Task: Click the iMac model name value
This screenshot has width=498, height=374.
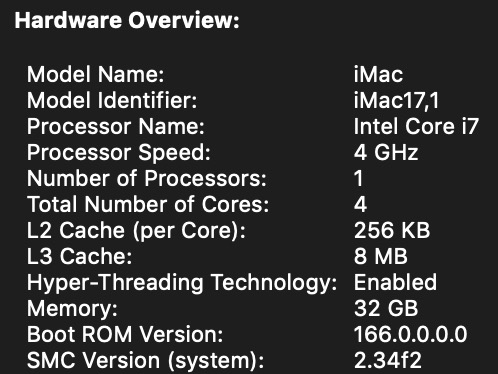Action: (378, 74)
